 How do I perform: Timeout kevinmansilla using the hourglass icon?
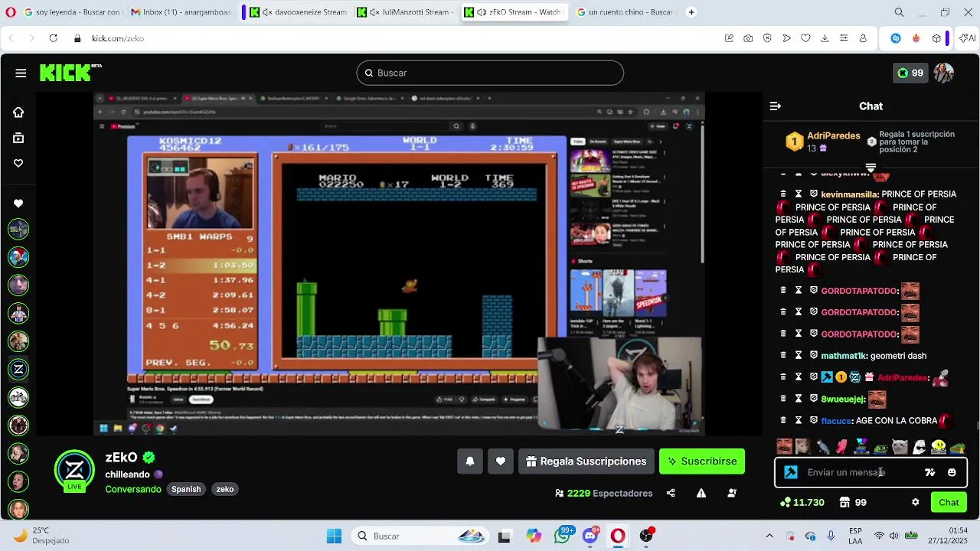(799, 194)
